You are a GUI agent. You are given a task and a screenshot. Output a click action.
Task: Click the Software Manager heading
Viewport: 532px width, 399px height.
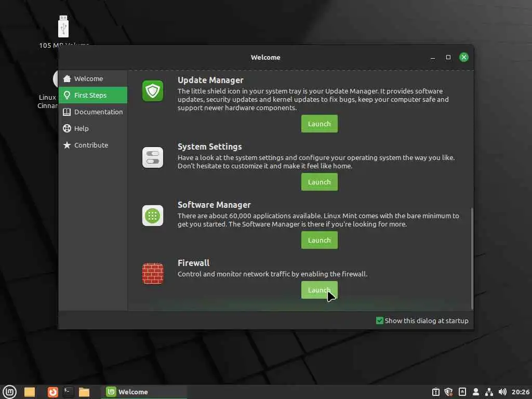[x=214, y=205]
